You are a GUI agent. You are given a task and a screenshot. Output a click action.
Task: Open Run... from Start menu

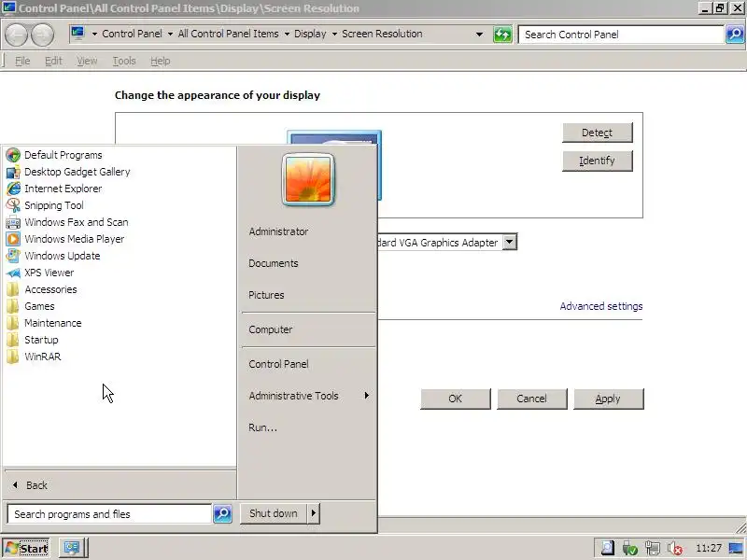(x=263, y=427)
